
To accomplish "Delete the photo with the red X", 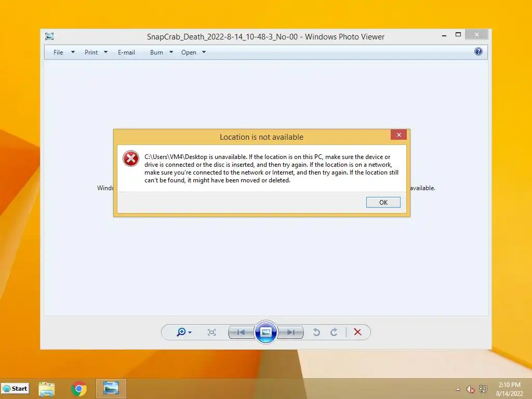I will 357,332.
